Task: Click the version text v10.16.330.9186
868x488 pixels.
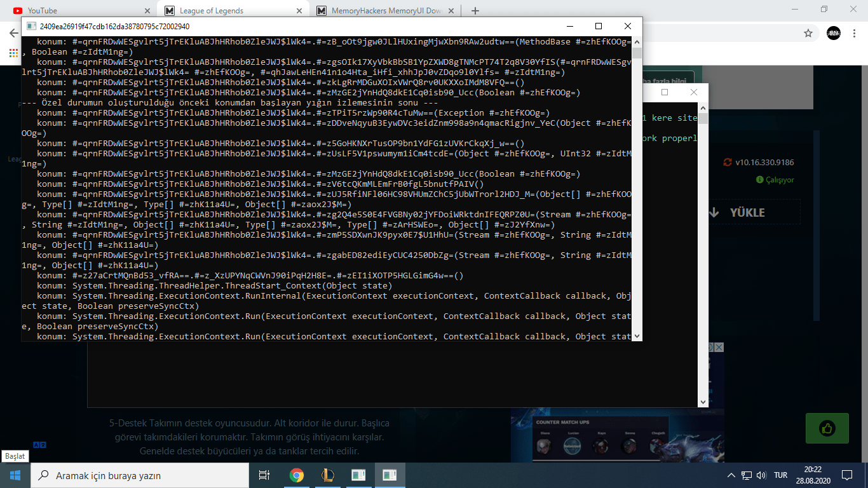Action: click(x=764, y=163)
